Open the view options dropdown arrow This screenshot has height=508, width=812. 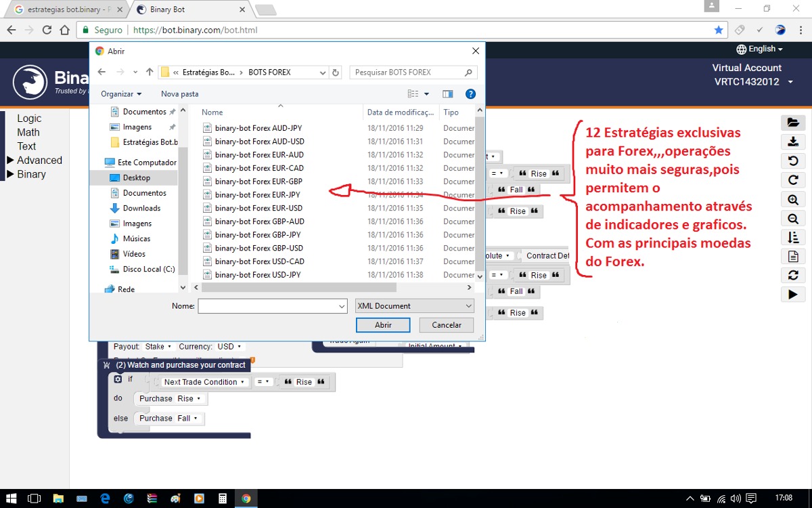coord(426,94)
